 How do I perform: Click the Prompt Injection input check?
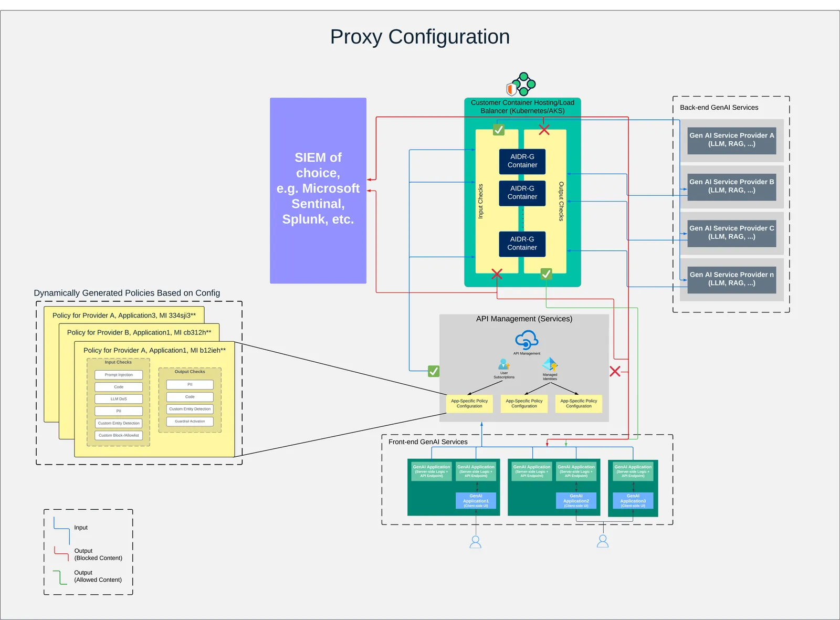click(119, 375)
